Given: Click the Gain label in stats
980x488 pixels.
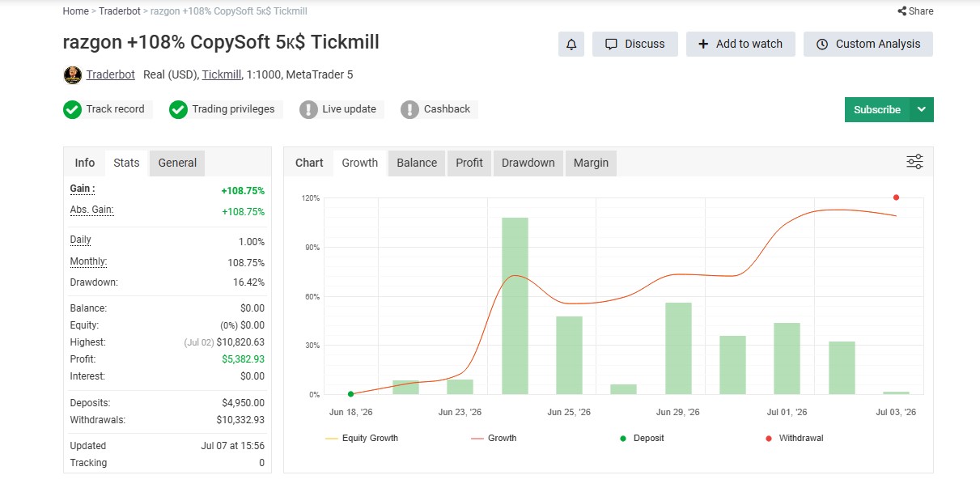Looking at the screenshot, I should click(83, 189).
